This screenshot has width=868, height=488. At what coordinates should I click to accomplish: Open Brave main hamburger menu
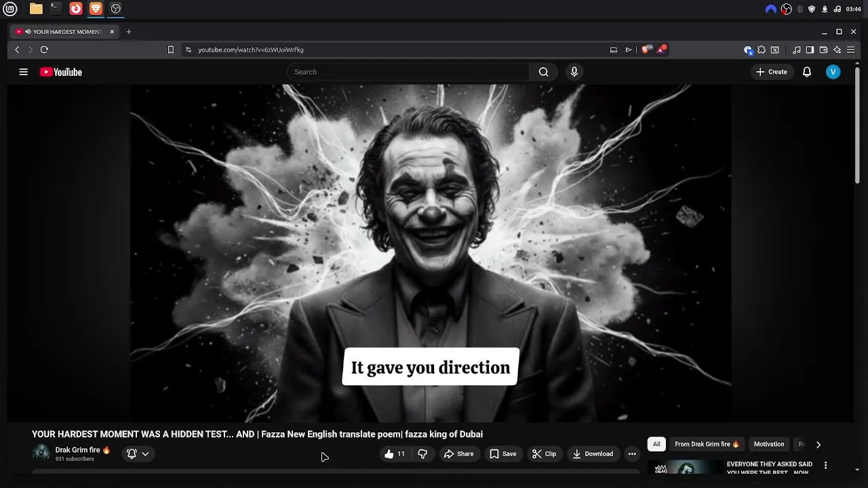click(850, 49)
